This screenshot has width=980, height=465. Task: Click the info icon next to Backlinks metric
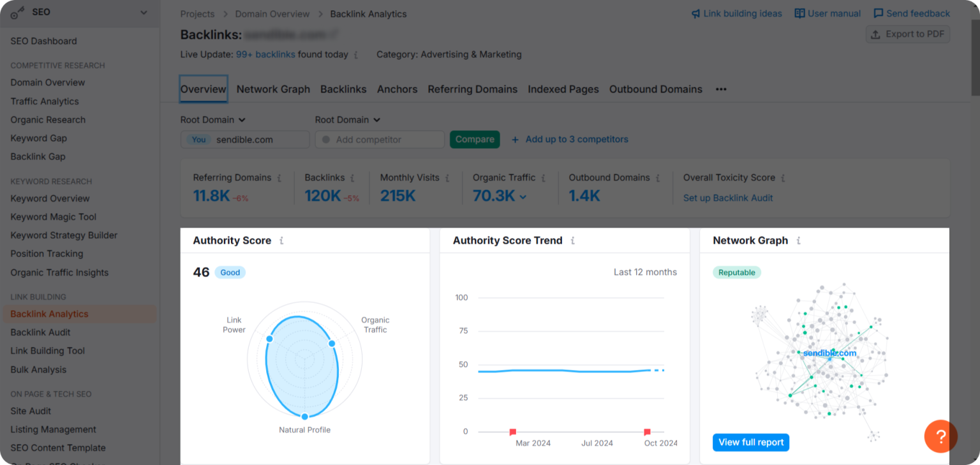(352, 178)
